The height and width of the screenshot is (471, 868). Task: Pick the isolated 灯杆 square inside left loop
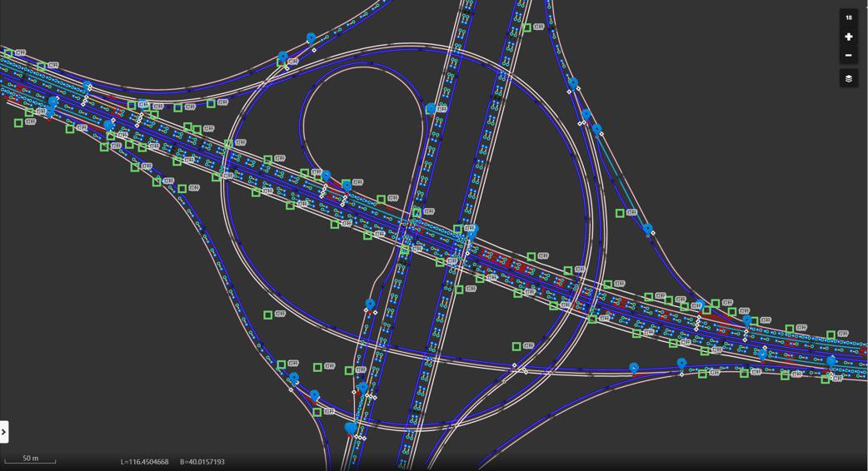coord(268,315)
